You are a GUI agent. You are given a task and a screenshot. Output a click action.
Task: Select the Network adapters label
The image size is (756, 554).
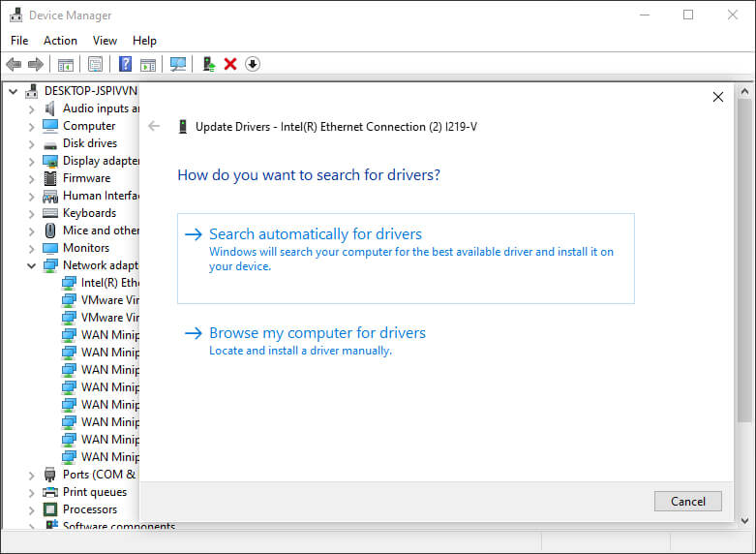tap(101, 265)
